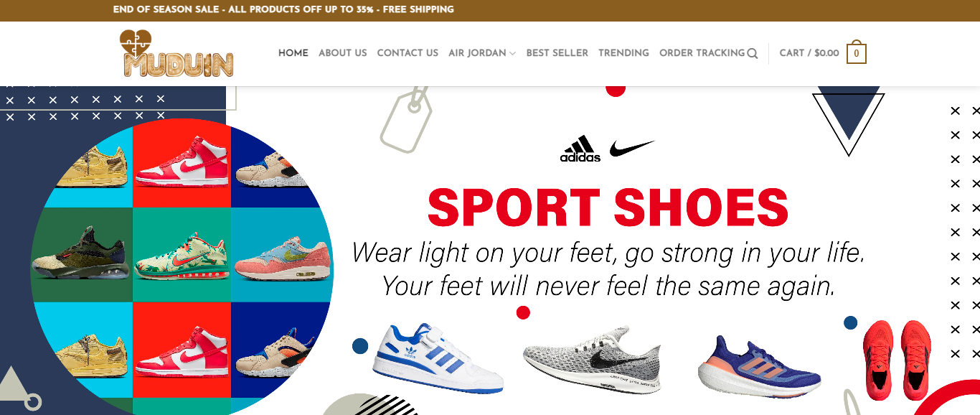Select the red pair of running shoes
This screenshot has width=980, height=415.
(x=897, y=360)
